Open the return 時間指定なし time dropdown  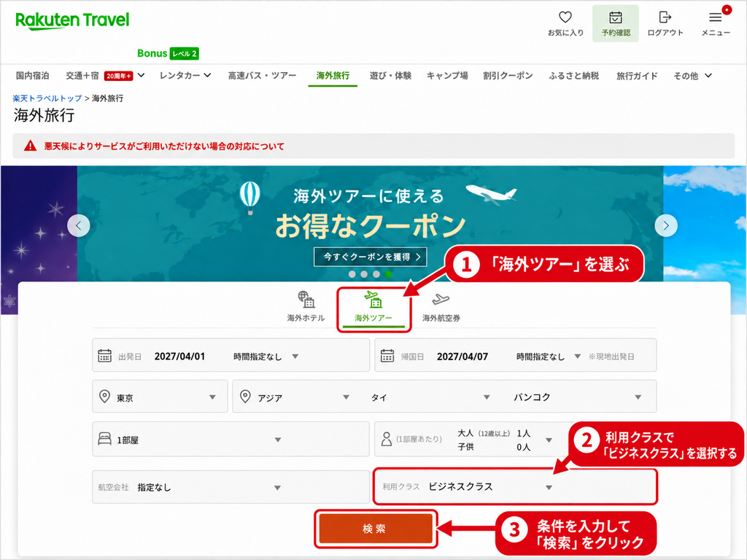549,356
